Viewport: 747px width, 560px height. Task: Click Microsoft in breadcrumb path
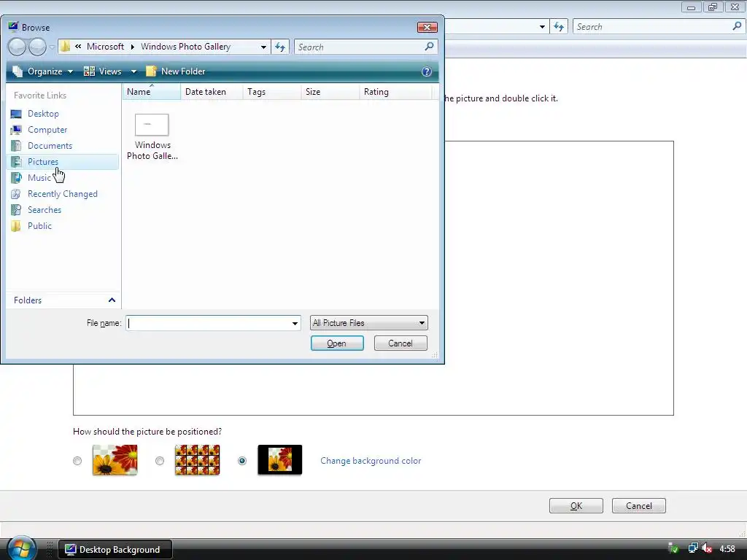[105, 47]
